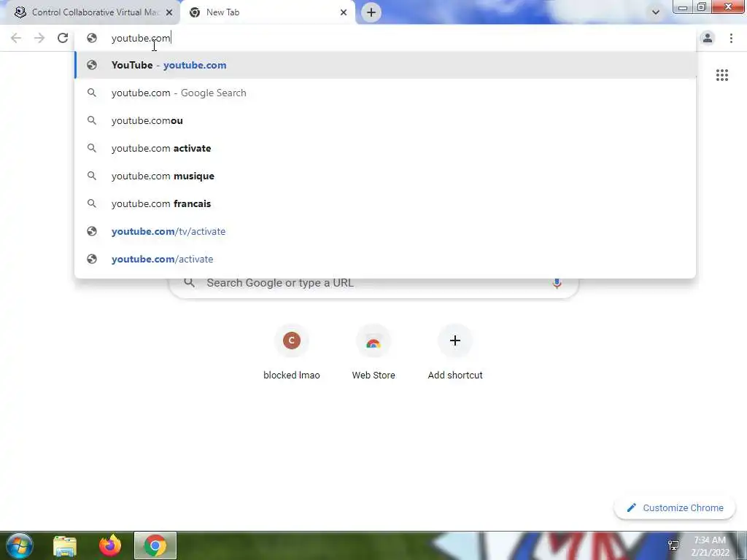Select the youtube.comou suggestion
This screenshot has height=560, width=747.
(385, 120)
